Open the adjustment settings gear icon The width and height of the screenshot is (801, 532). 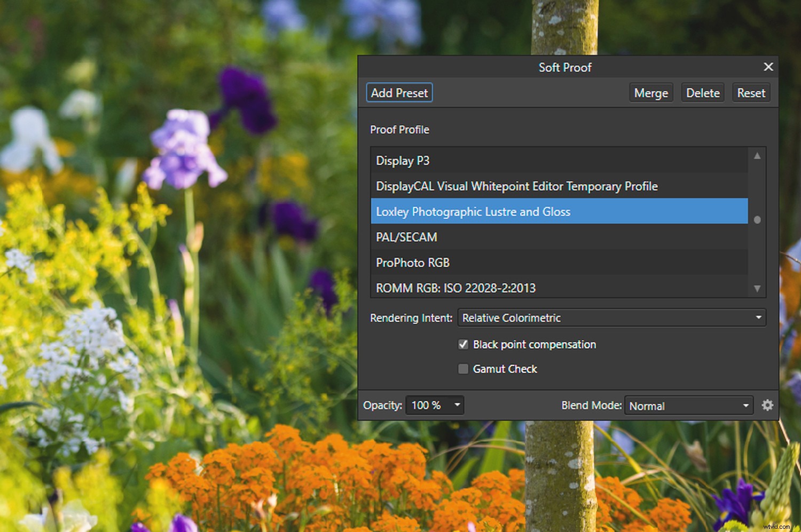[x=767, y=405]
